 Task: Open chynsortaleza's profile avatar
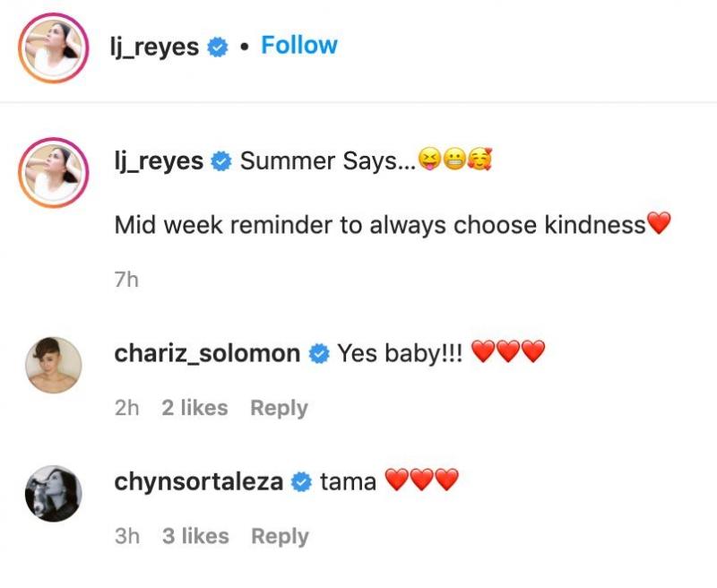tap(53, 492)
